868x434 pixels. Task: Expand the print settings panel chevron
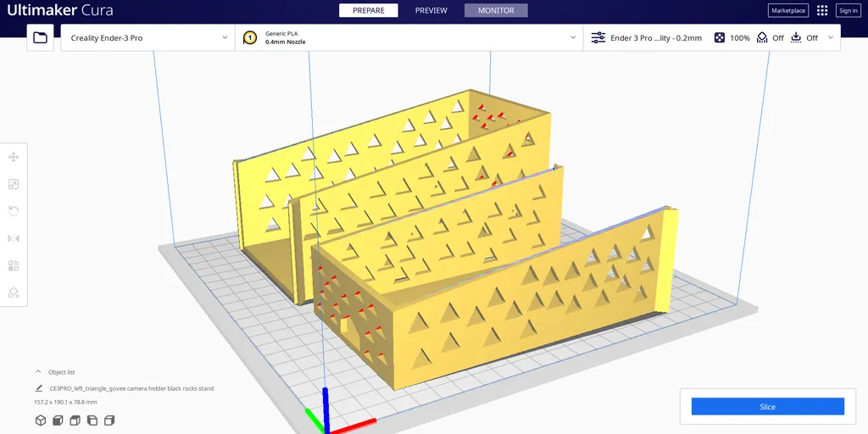(830, 37)
